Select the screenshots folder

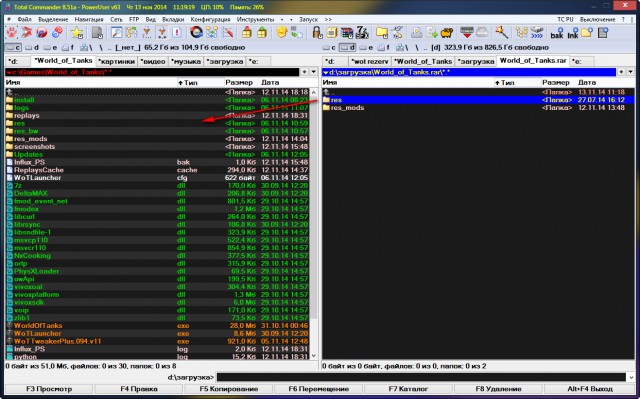click(157, 146)
